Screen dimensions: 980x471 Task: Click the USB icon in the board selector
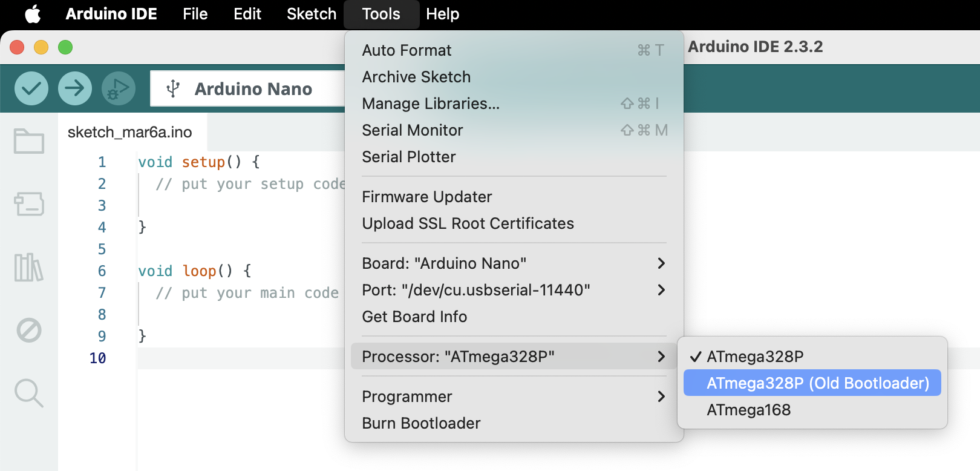tap(173, 88)
